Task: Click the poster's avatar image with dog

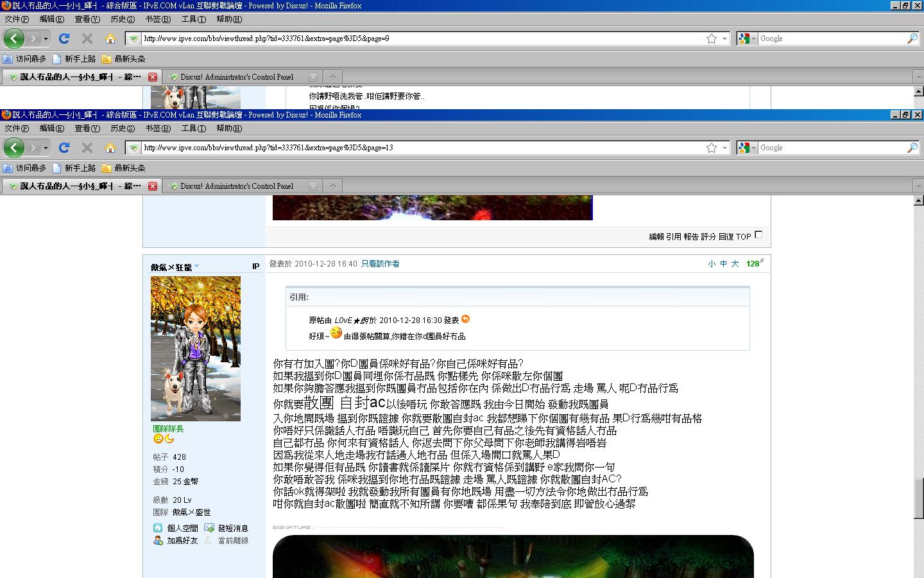Action: point(196,348)
